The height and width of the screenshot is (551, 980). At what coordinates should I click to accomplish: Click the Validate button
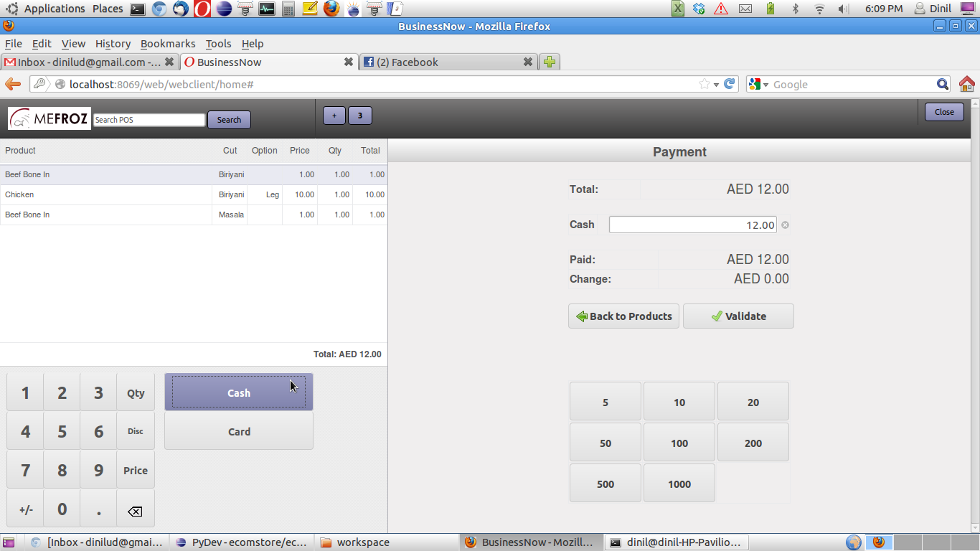click(x=738, y=316)
